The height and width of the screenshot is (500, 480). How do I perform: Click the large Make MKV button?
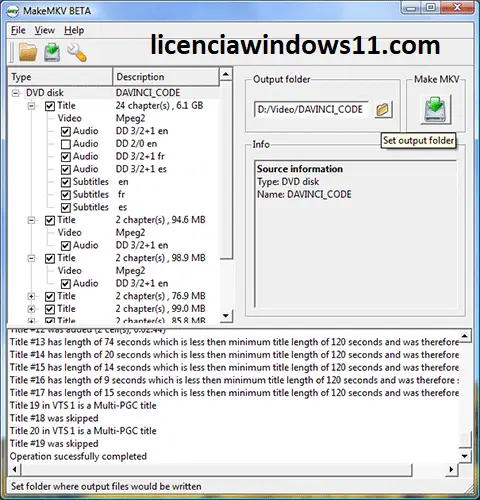pyautogui.click(x=436, y=109)
